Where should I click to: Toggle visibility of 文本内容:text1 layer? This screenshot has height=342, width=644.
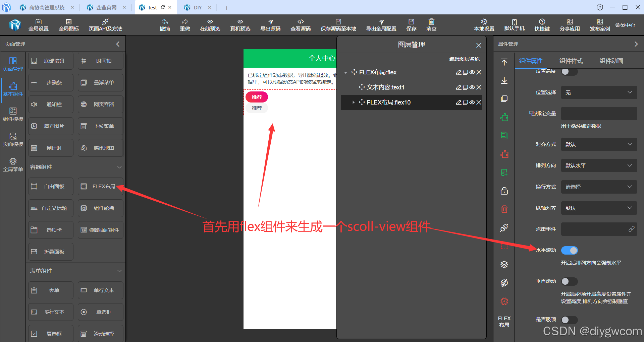click(x=472, y=87)
